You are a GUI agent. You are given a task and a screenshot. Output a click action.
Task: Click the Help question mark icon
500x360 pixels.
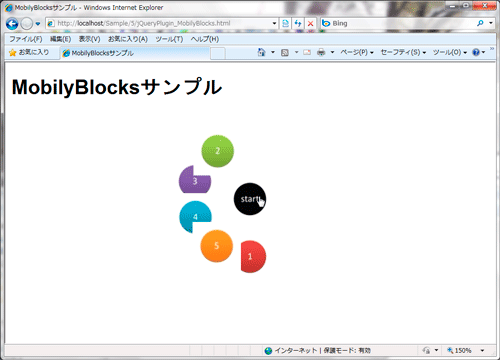click(476, 52)
